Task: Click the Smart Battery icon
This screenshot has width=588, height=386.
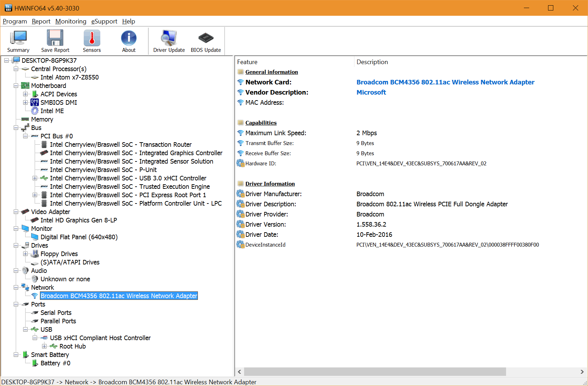Action: (25, 354)
